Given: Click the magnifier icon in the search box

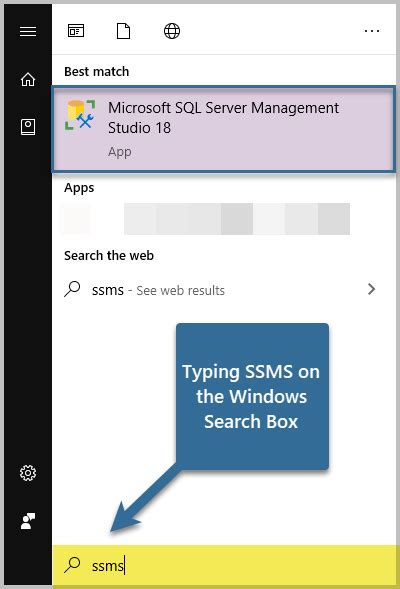Looking at the screenshot, I should [72, 564].
